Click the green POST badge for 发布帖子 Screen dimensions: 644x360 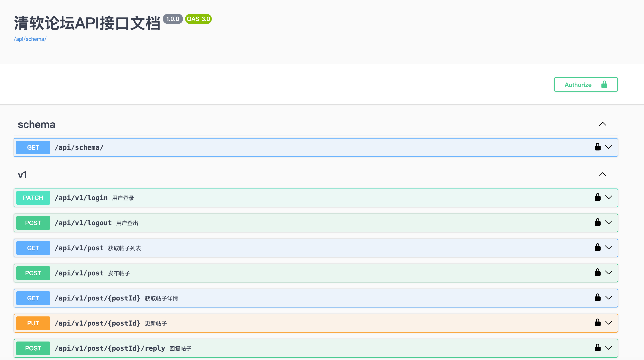(x=33, y=273)
